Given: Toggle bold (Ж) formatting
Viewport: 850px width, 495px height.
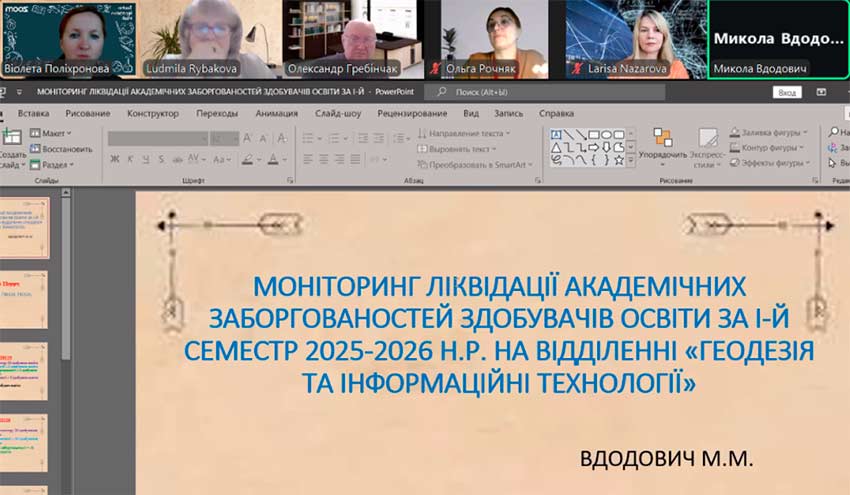Looking at the screenshot, I should (115, 159).
